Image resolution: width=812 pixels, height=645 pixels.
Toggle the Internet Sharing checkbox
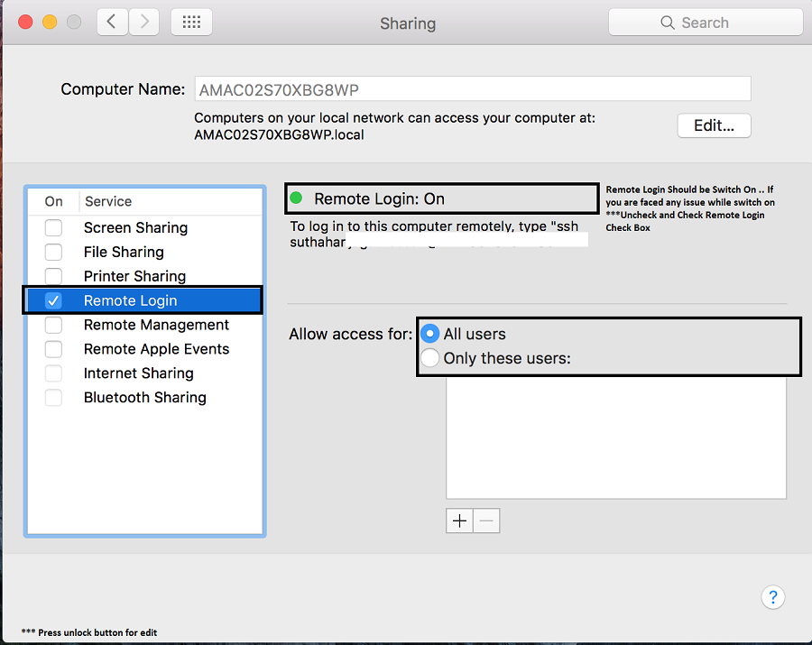(x=53, y=373)
